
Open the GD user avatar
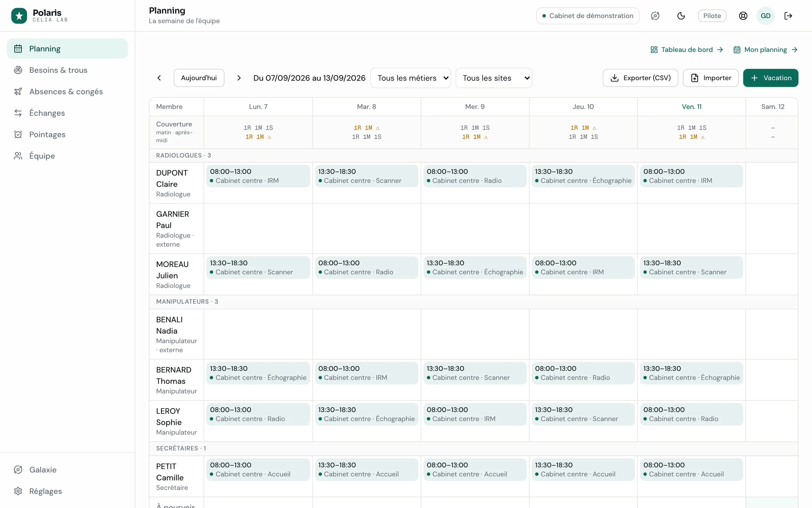click(x=765, y=16)
